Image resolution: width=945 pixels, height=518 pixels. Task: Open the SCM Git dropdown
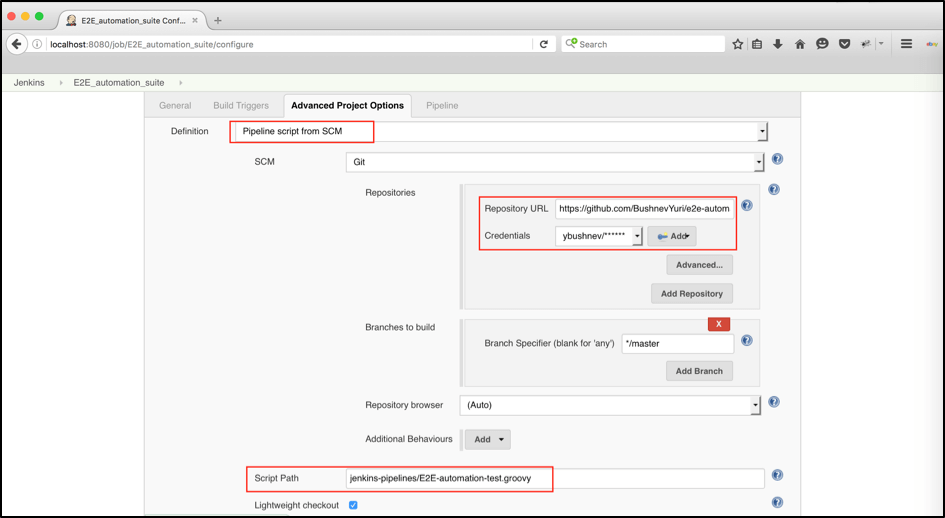point(555,162)
